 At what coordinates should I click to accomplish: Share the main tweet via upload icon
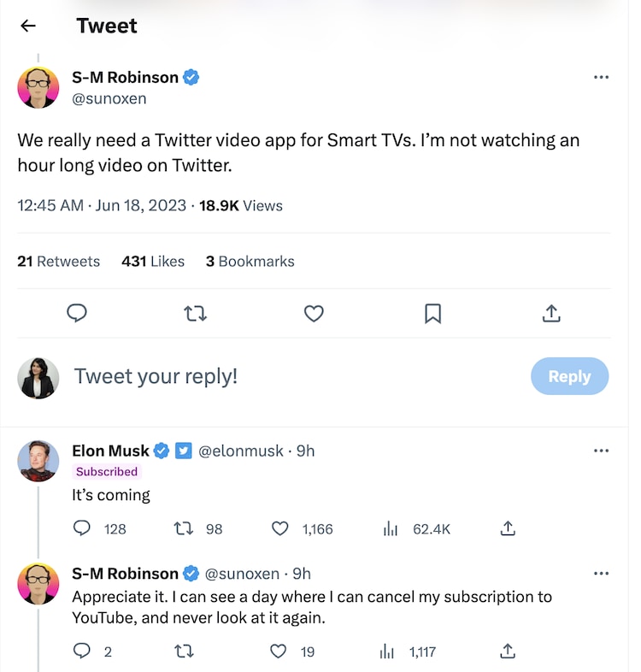[551, 314]
